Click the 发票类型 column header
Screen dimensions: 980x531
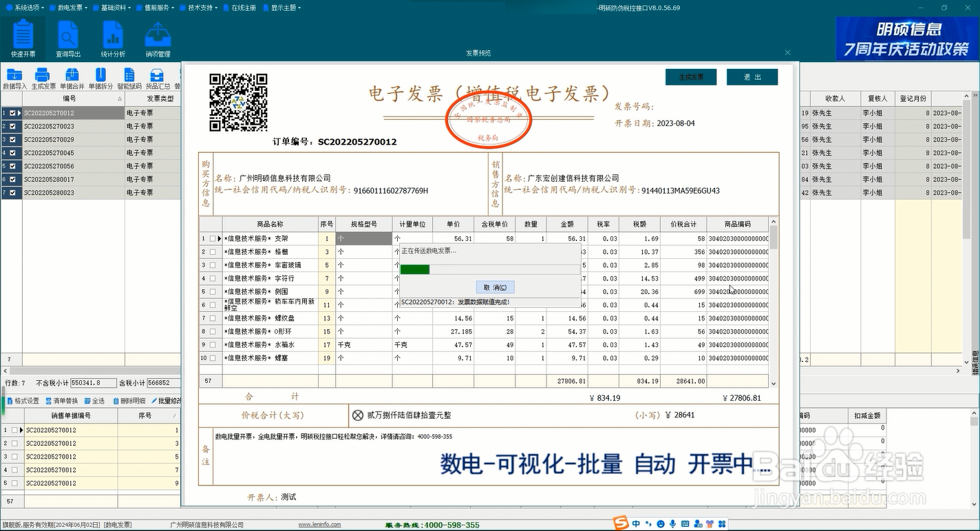(152, 98)
